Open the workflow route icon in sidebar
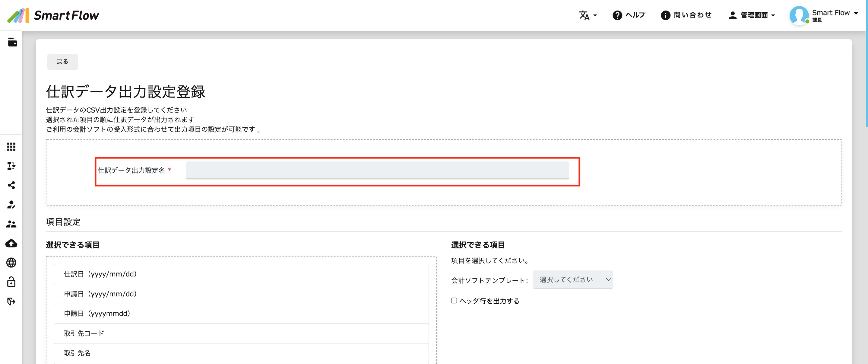The image size is (868, 364). pos(11,166)
